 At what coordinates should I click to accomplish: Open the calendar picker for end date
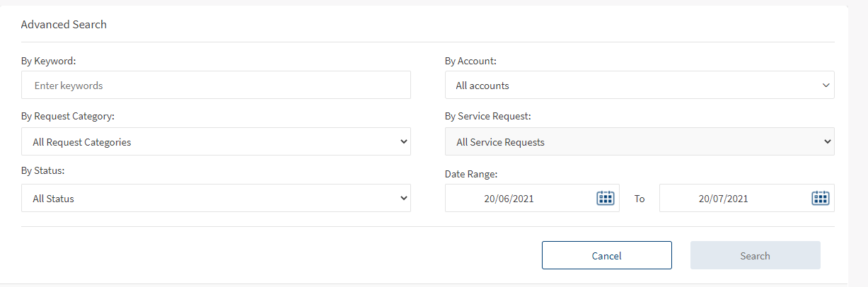819,198
